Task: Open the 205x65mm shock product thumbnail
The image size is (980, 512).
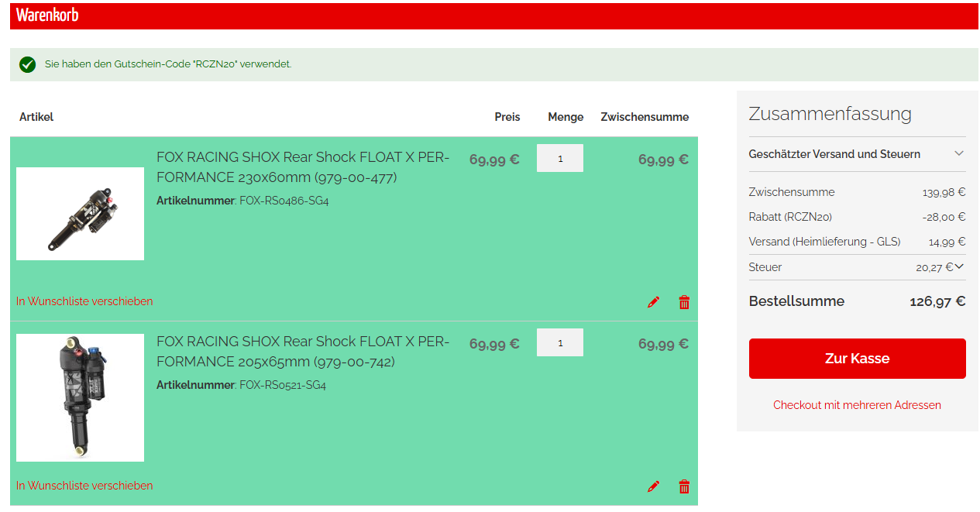Action: (x=80, y=397)
